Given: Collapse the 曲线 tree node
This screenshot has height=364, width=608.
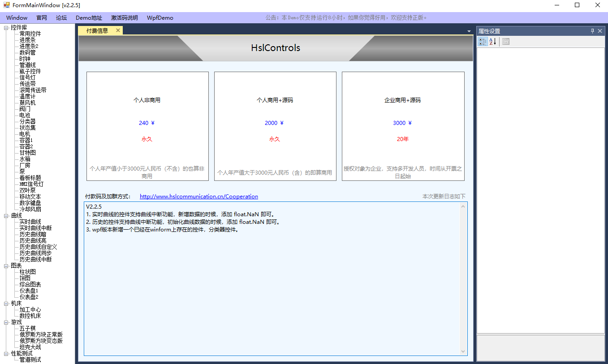Looking at the screenshot, I should (x=6, y=216).
